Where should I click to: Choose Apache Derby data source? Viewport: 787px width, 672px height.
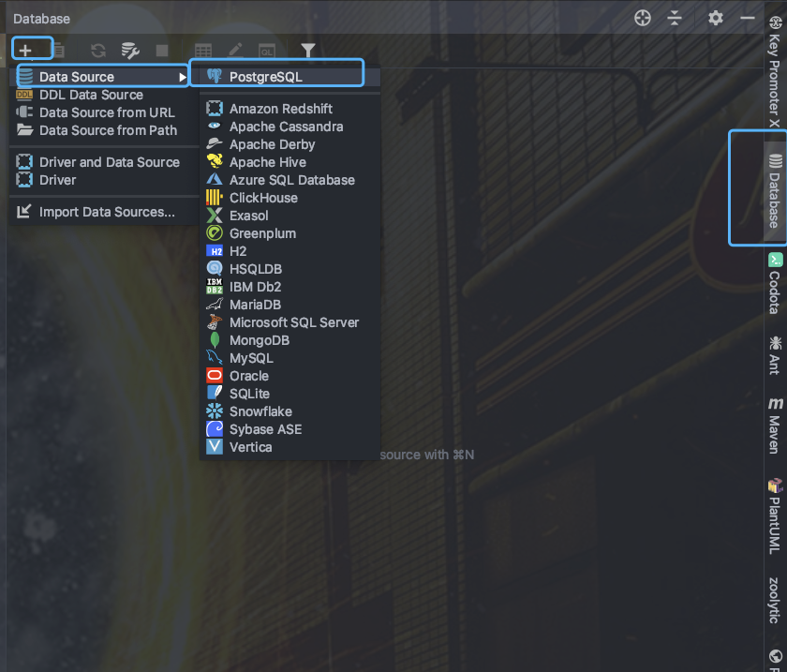point(290,144)
